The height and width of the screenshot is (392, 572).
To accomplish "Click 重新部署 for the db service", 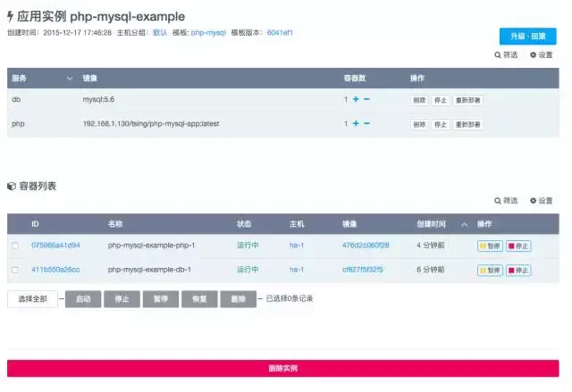I will coord(468,100).
